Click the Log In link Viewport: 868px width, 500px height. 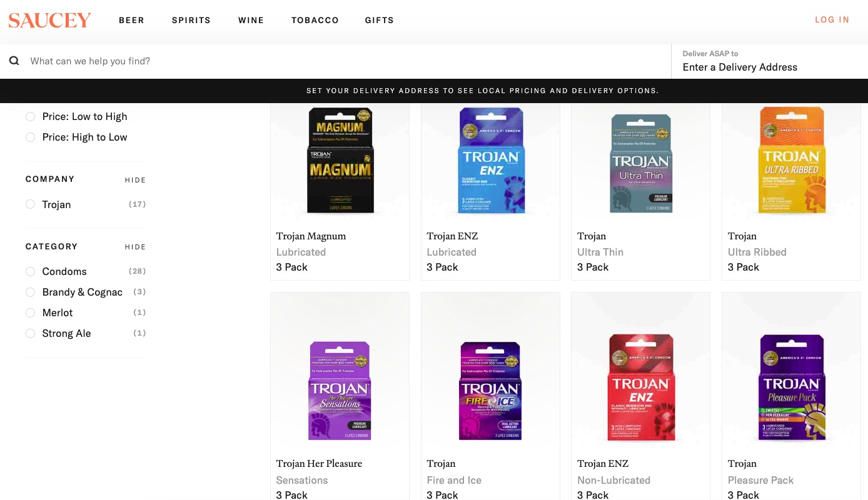point(832,19)
